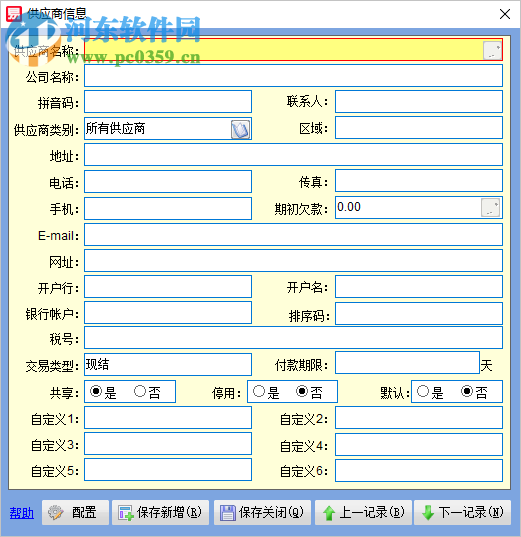Focus the 自定义6 field
The height and width of the screenshot is (537, 521).
(x=419, y=471)
